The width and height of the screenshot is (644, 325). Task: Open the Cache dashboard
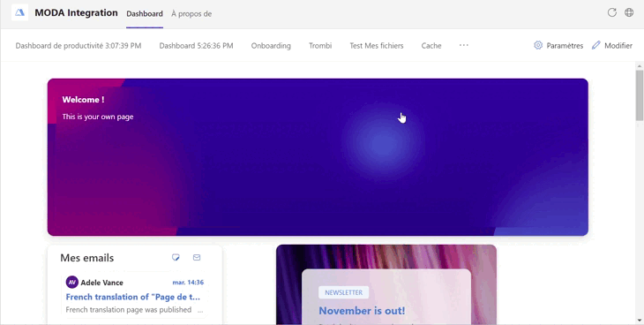point(431,46)
